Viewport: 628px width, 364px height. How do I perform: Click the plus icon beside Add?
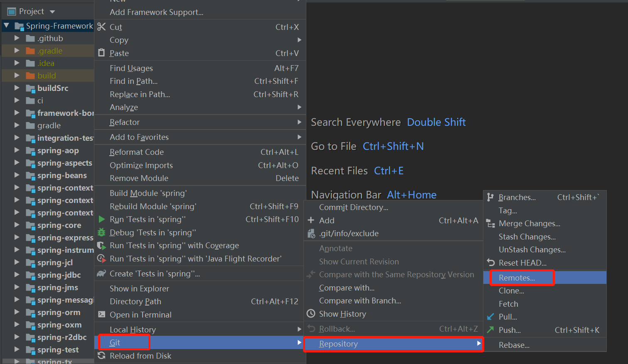pos(311,220)
